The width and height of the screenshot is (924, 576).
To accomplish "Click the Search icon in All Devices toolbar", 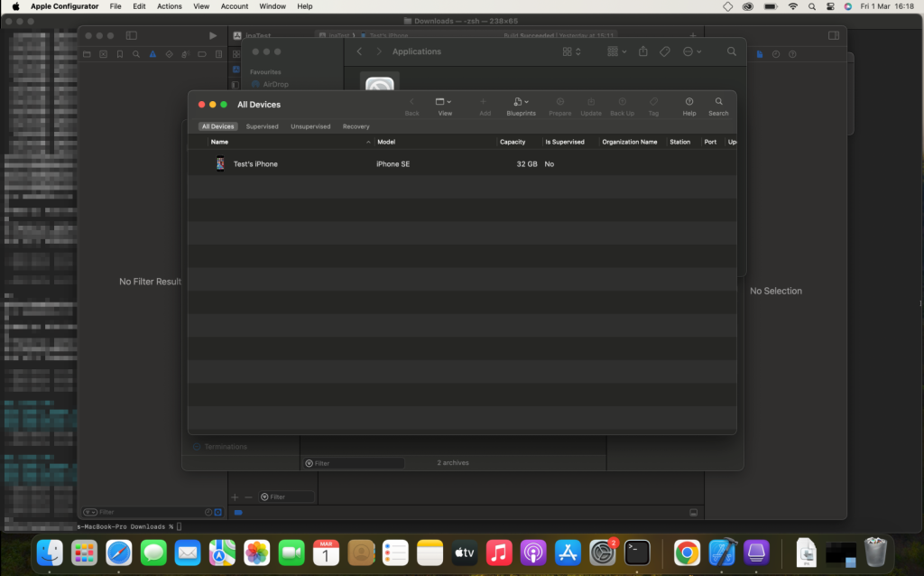I will [x=718, y=102].
